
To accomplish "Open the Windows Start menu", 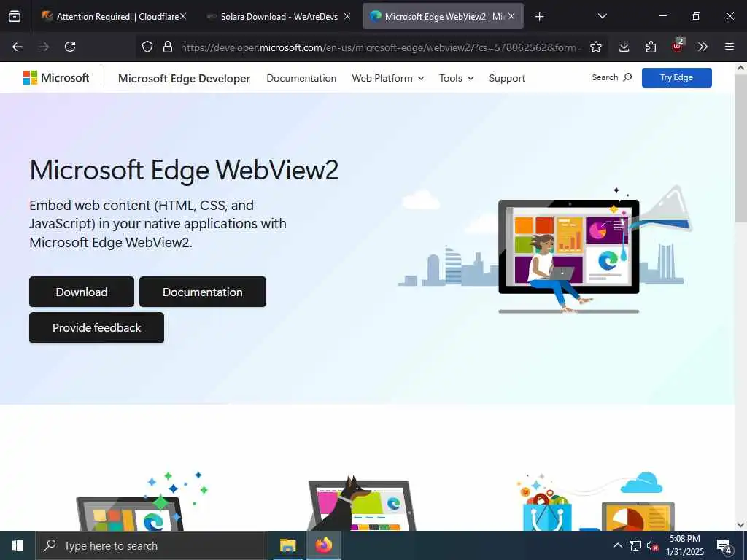I will [18, 545].
